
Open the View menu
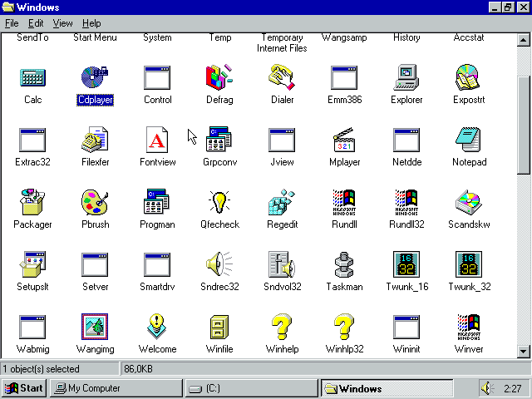point(62,23)
